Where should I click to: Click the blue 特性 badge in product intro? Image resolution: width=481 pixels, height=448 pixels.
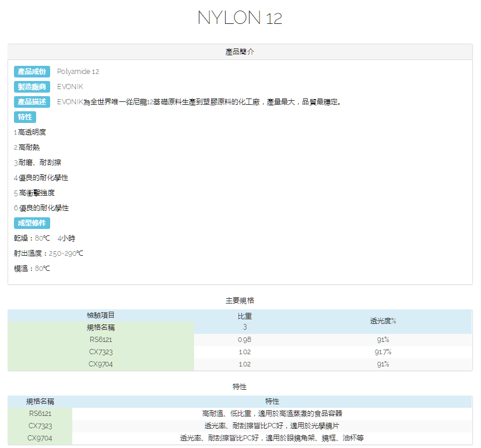tap(25, 117)
